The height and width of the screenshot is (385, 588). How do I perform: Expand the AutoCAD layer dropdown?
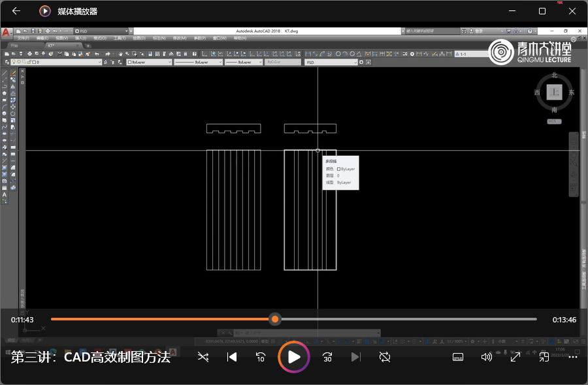coord(99,63)
